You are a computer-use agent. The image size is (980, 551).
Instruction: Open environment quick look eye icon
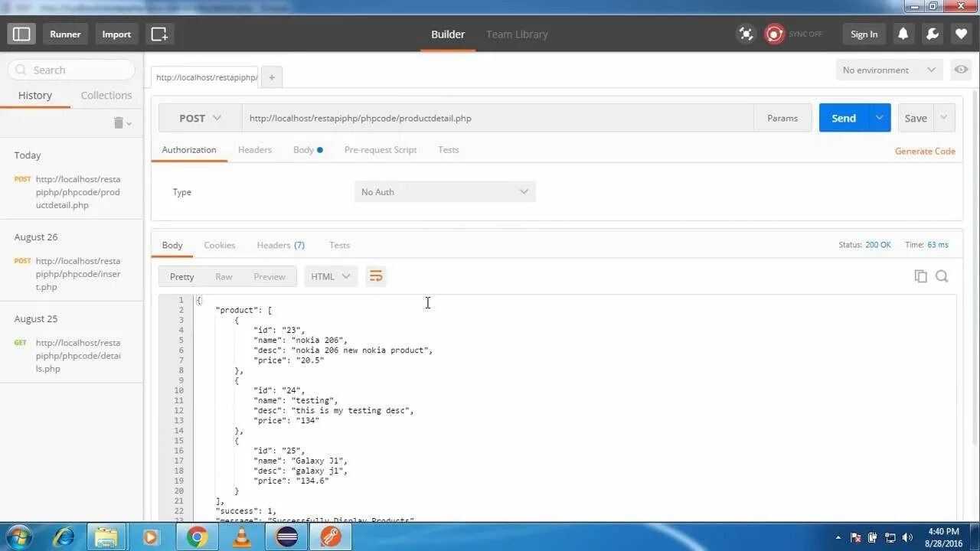[960, 70]
